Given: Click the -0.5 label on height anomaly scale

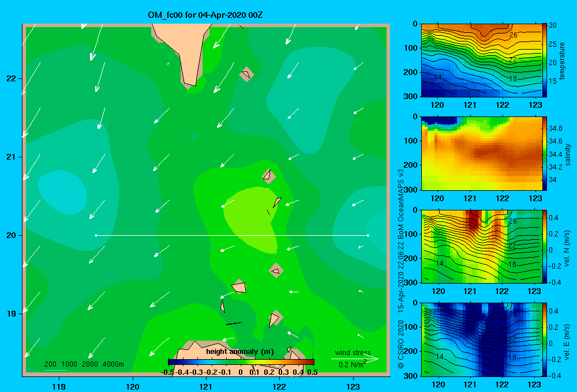Looking at the screenshot, I should pyautogui.click(x=167, y=372).
